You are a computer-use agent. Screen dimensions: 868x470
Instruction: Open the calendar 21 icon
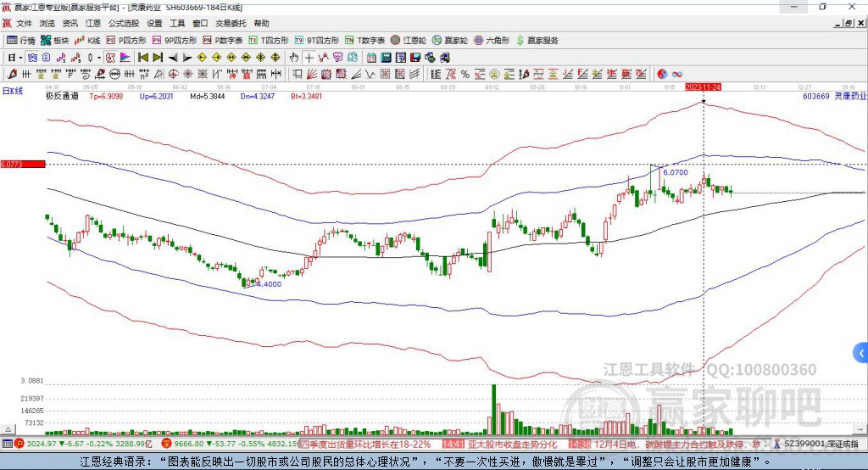pos(371,58)
